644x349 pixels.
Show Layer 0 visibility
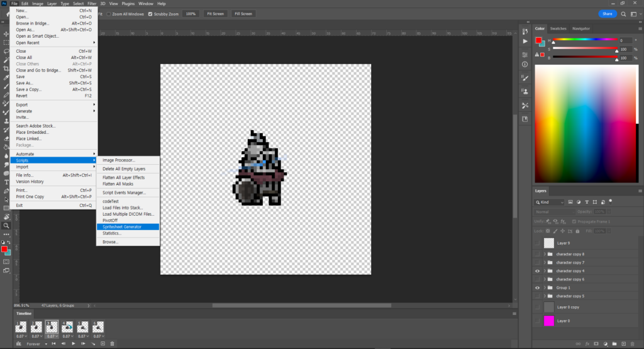tap(537, 321)
